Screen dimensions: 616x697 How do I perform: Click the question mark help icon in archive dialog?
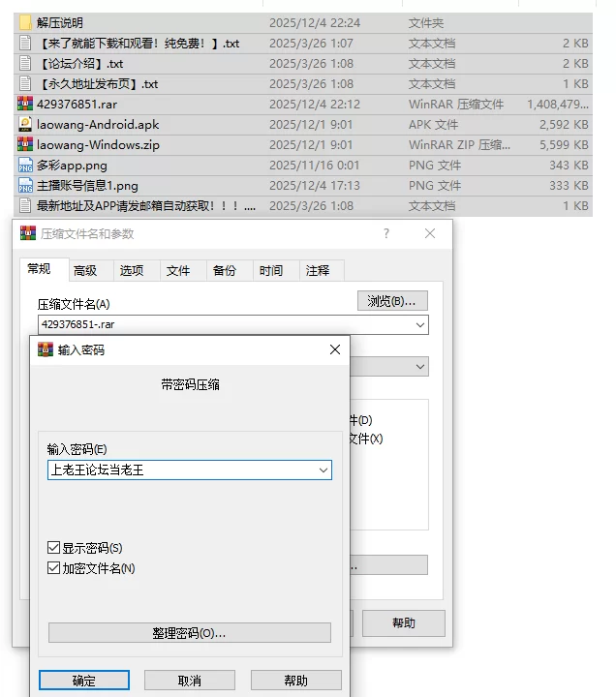386,233
